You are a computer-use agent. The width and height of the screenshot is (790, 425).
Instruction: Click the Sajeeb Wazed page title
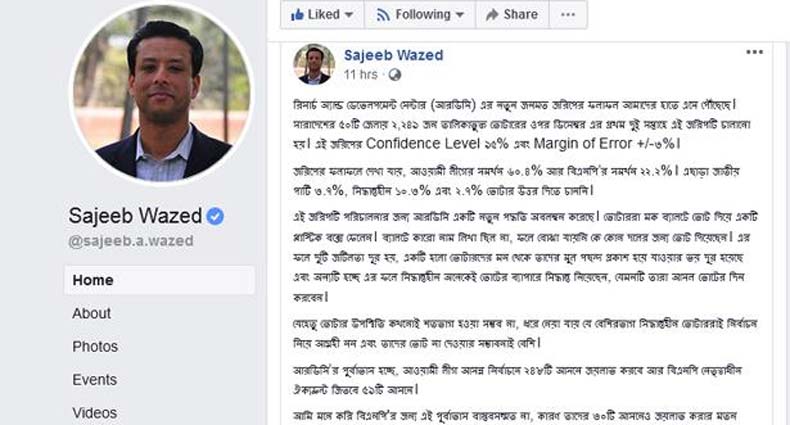click(x=134, y=216)
